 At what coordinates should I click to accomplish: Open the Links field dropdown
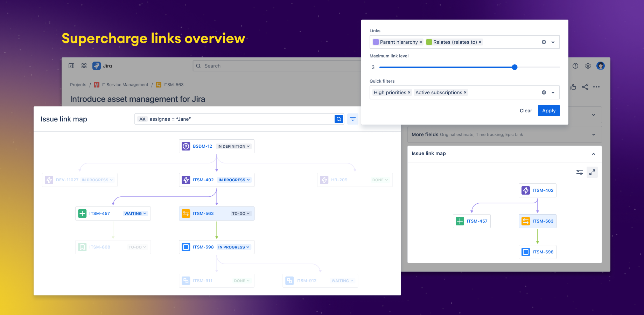[x=553, y=42]
